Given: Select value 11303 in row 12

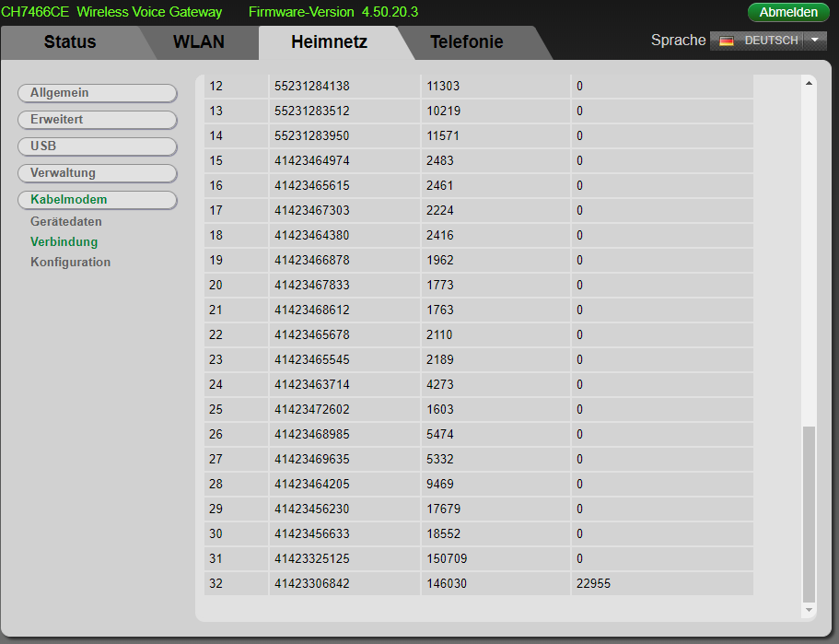Looking at the screenshot, I should coord(443,87).
